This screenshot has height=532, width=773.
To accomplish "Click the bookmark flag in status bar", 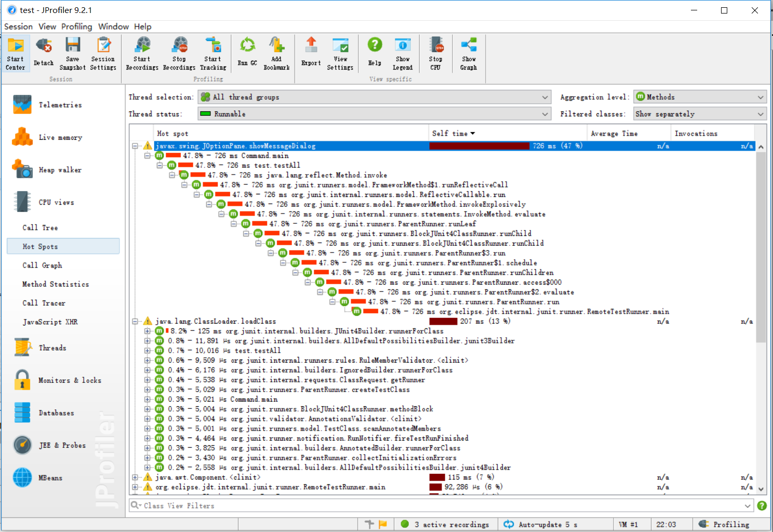I will (383, 524).
